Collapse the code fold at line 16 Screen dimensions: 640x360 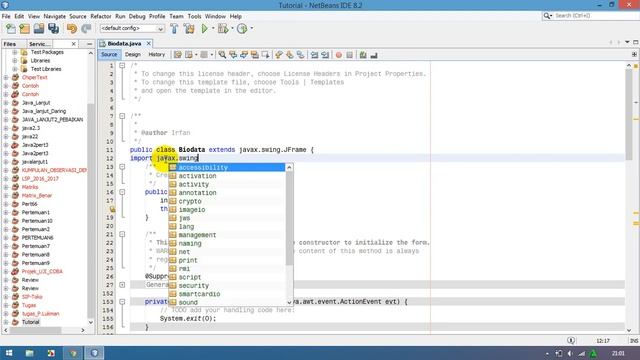pyautogui.click(x=122, y=192)
